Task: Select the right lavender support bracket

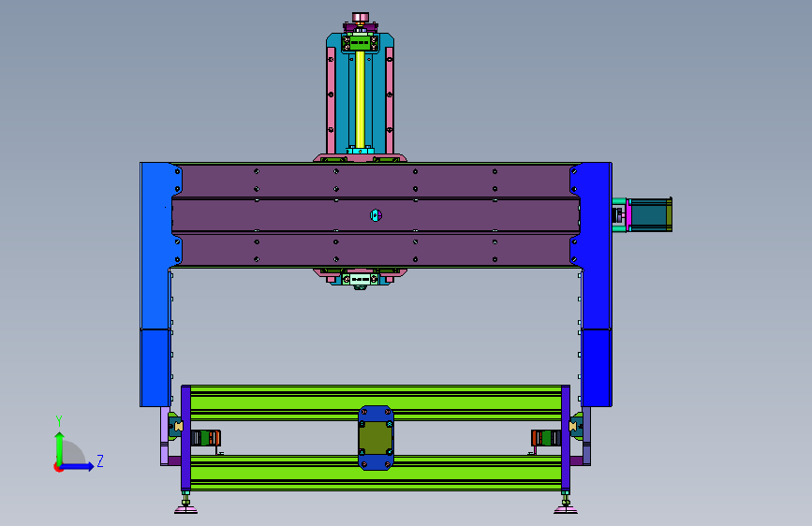Action: (x=586, y=436)
